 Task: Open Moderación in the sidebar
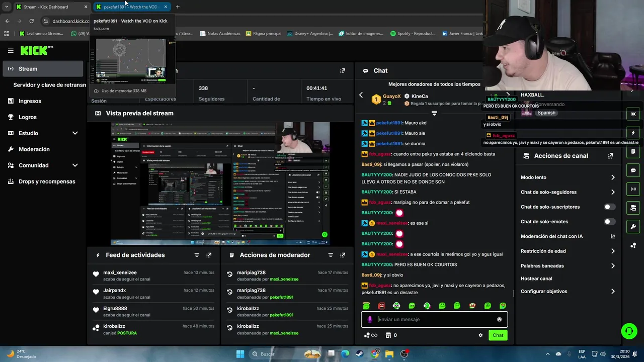43,149
